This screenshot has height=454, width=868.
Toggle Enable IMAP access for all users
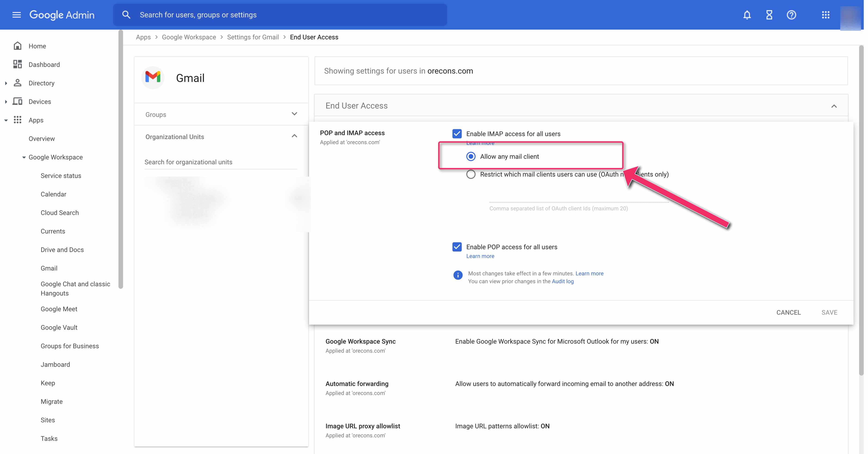click(457, 134)
